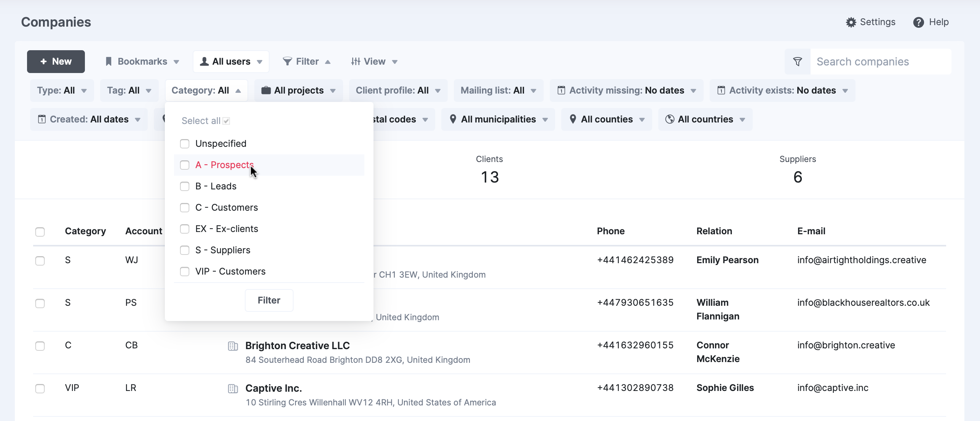Screen dimensions: 980x421
Task: Click the Filter funnel icon in toolbar
Action: pos(287,62)
